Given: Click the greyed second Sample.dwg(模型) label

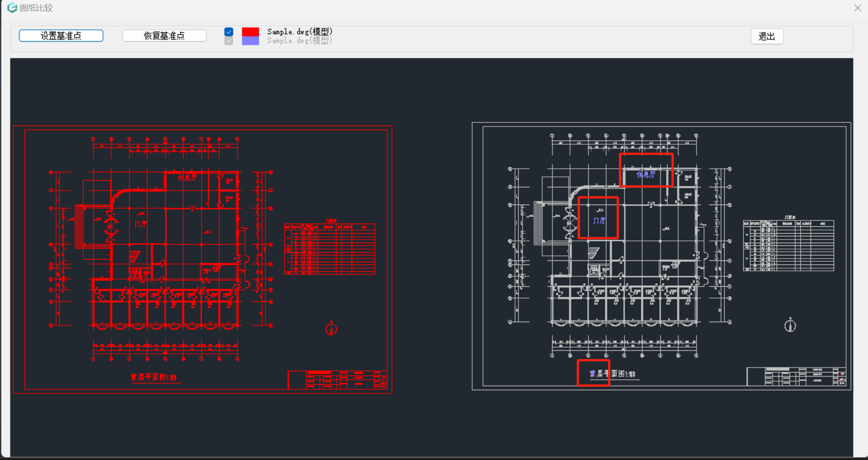Looking at the screenshot, I should [x=300, y=41].
